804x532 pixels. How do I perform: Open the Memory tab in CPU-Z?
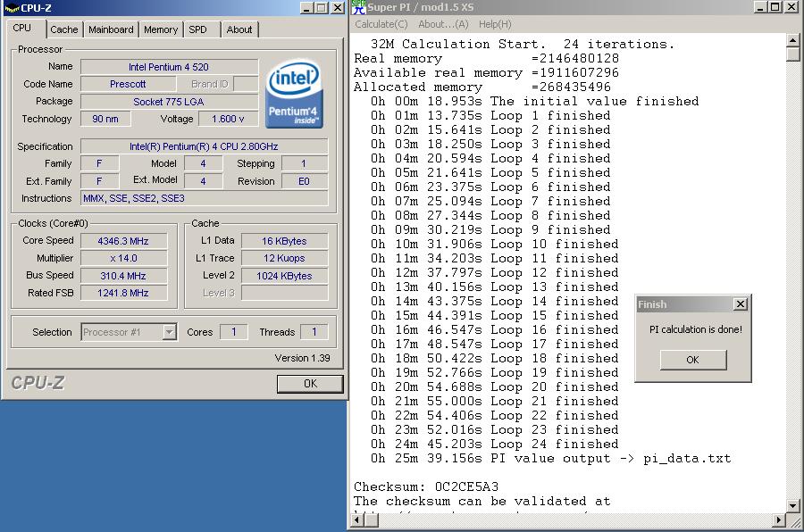tap(161, 29)
